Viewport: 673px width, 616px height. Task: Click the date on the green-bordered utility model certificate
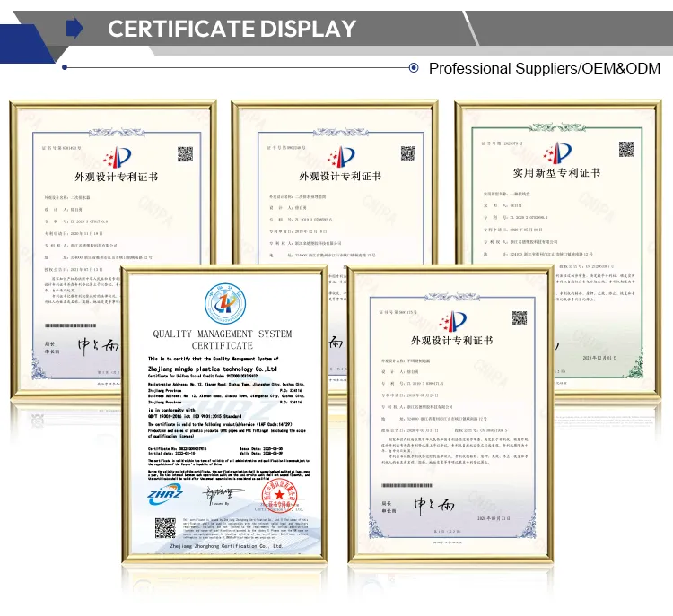599,358
